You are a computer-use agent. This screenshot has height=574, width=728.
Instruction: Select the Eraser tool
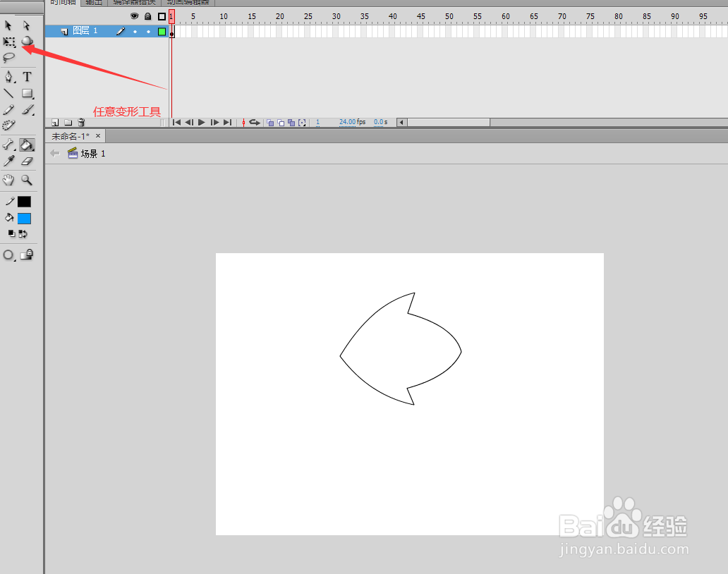pyautogui.click(x=27, y=160)
